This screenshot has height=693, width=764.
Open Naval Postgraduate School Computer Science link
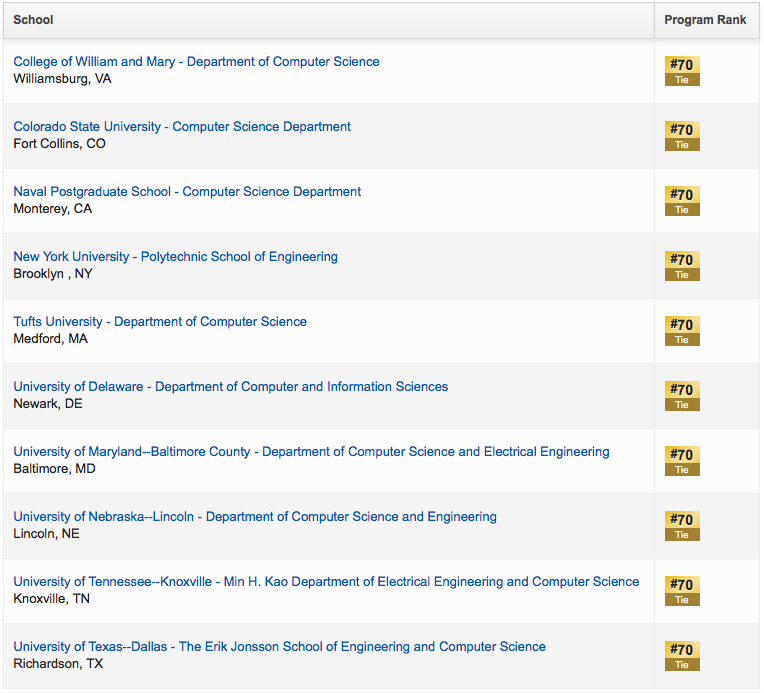pos(187,192)
